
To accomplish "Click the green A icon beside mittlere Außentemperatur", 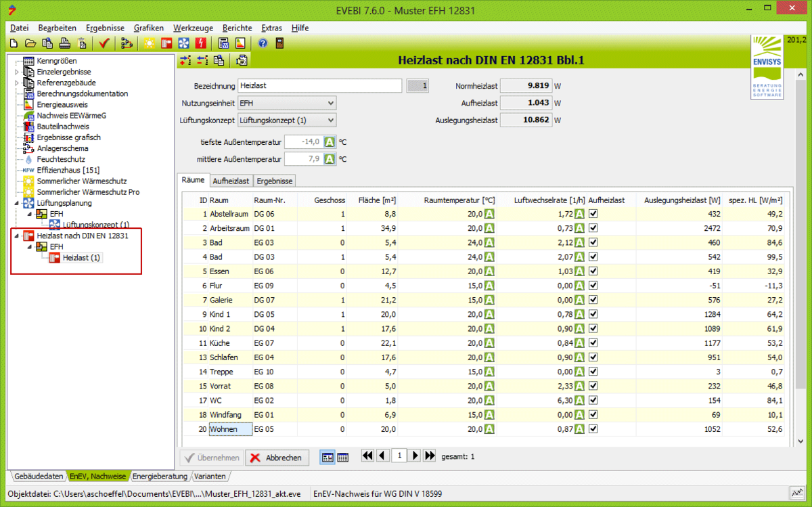I will coord(329,159).
